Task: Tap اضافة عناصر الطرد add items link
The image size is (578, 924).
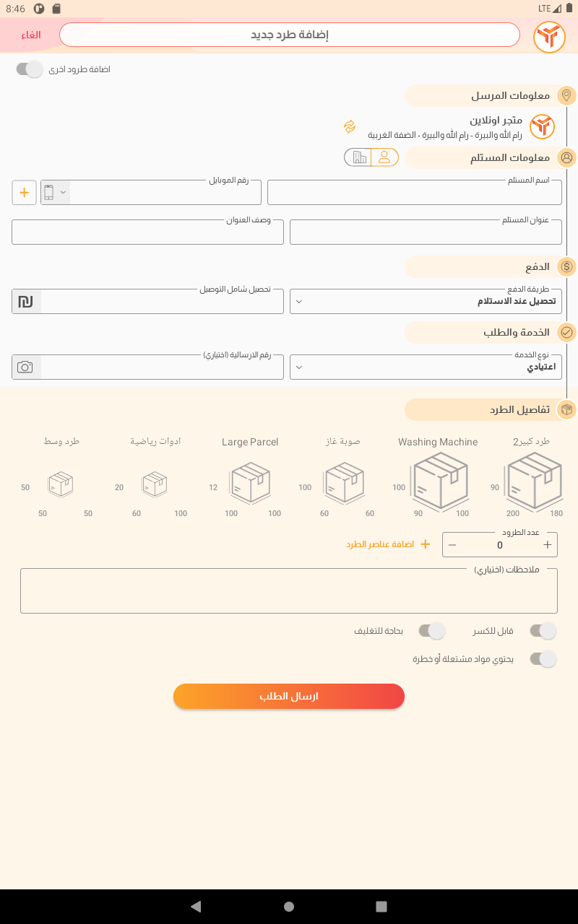Action: click(x=389, y=544)
